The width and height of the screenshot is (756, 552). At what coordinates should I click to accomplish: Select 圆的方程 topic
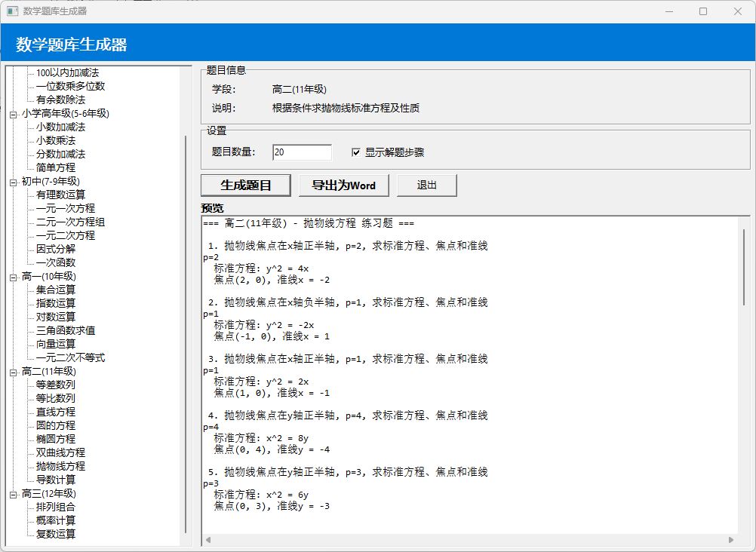(x=56, y=425)
